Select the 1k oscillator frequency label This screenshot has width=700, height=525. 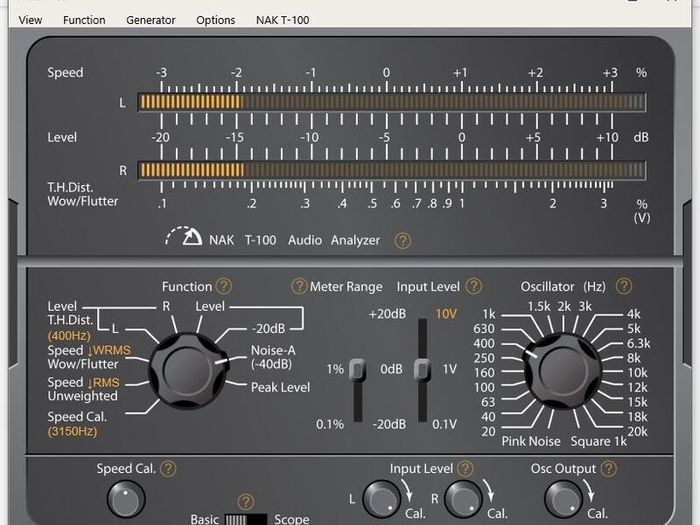(x=489, y=314)
